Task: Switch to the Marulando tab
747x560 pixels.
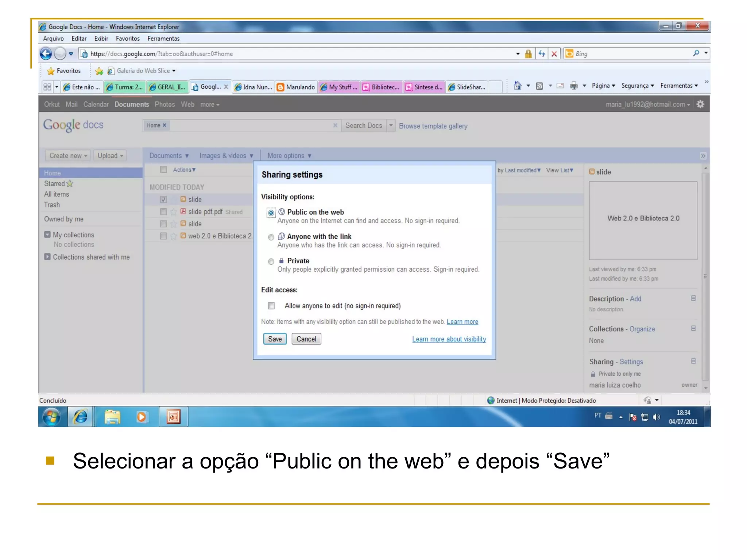Action: pyautogui.click(x=296, y=87)
